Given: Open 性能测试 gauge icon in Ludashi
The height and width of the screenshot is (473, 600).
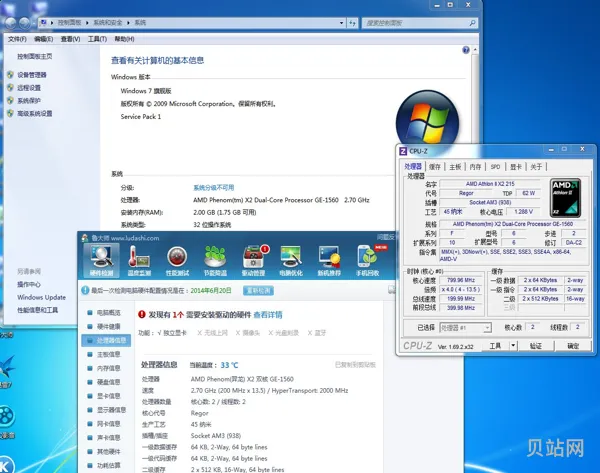Looking at the screenshot, I should (177, 260).
